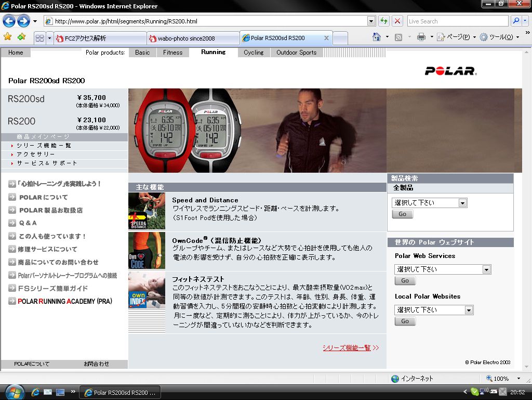Open the Cycling products tab
The width and height of the screenshot is (532, 400).
[x=254, y=53]
